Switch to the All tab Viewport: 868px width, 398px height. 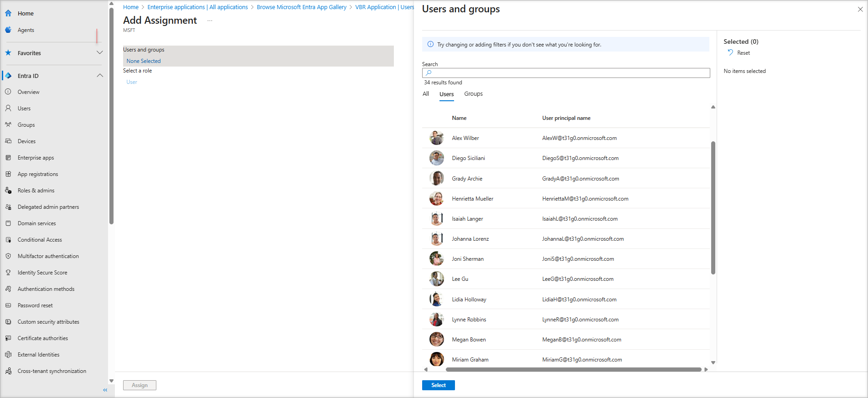(426, 94)
